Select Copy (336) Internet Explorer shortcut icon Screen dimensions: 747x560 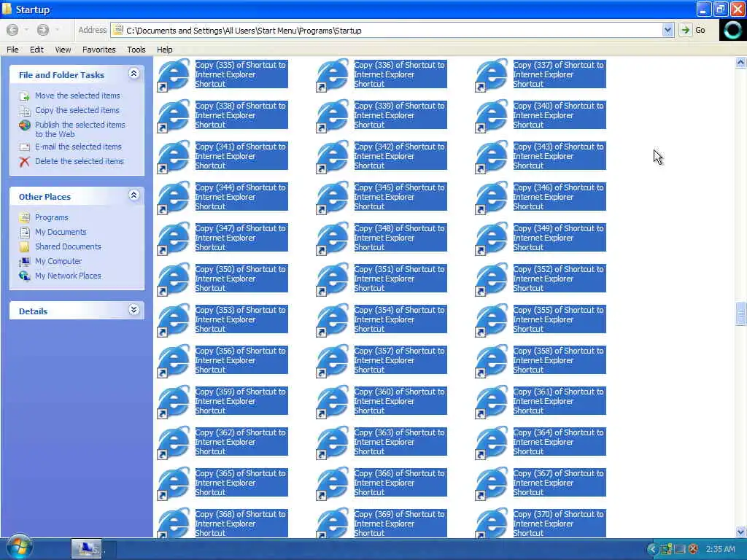tap(333, 75)
